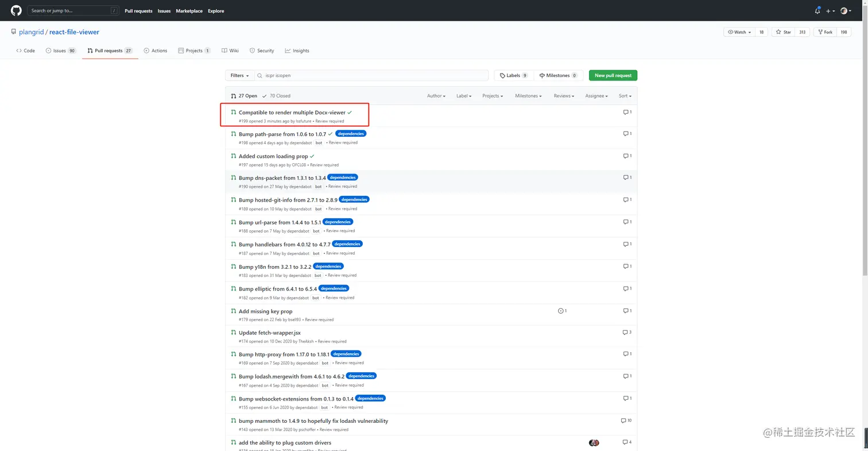This screenshot has width=868, height=451.
Task: Open the user avatar menu
Action: pos(846,10)
